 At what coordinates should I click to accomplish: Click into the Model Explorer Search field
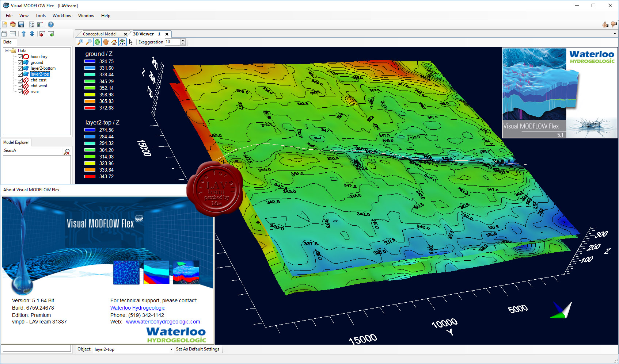point(33,150)
